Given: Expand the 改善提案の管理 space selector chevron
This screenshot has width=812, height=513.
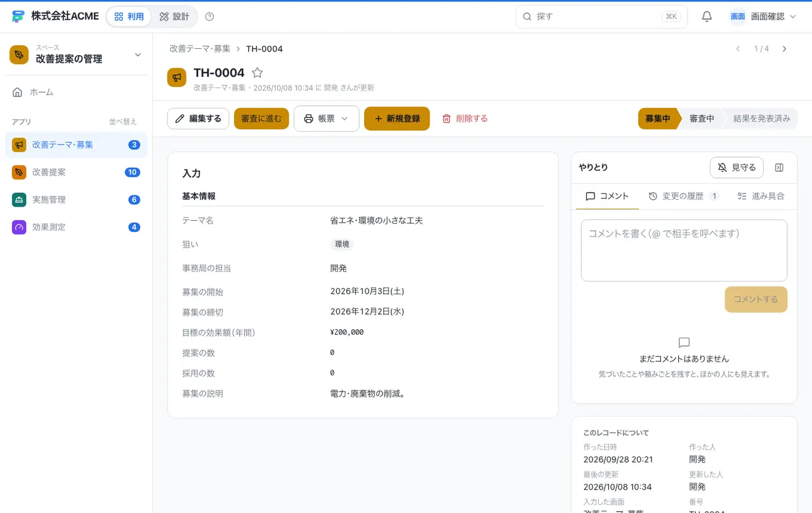Looking at the screenshot, I should pos(138,55).
